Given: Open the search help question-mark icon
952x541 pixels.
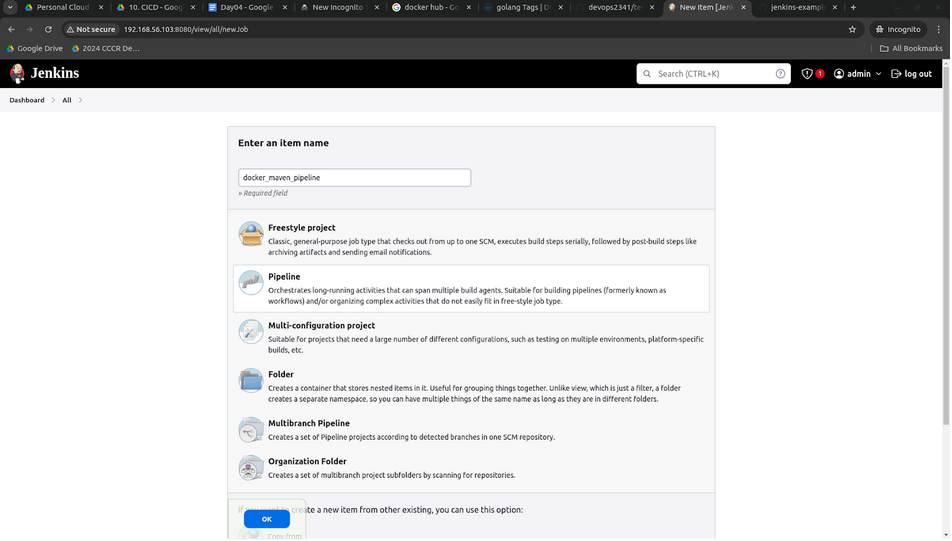Looking at the screenshot, I should pyautogui.click(x=780, y=73).
